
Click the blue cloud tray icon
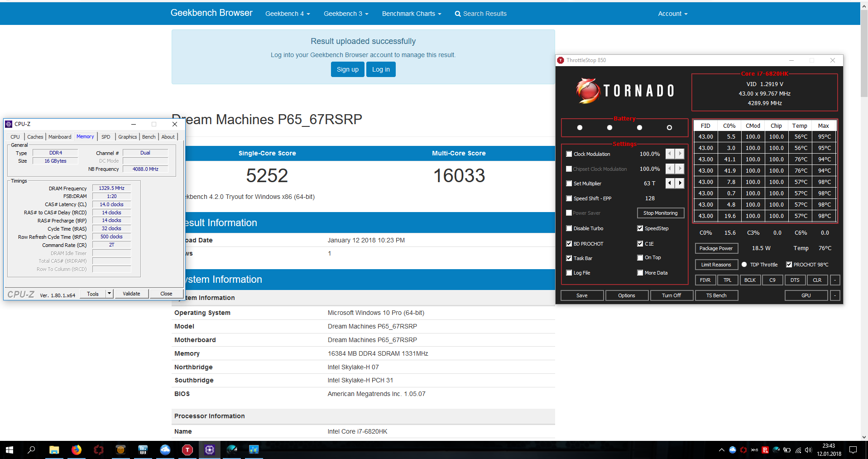[733, 450]
